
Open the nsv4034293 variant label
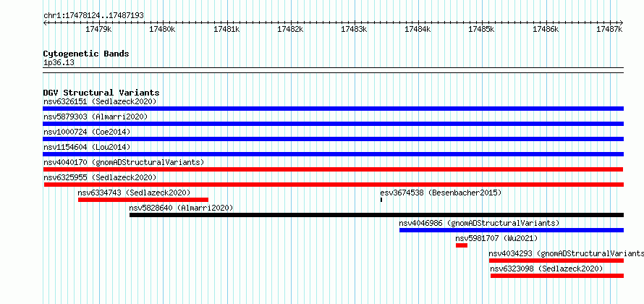[566, 253]
